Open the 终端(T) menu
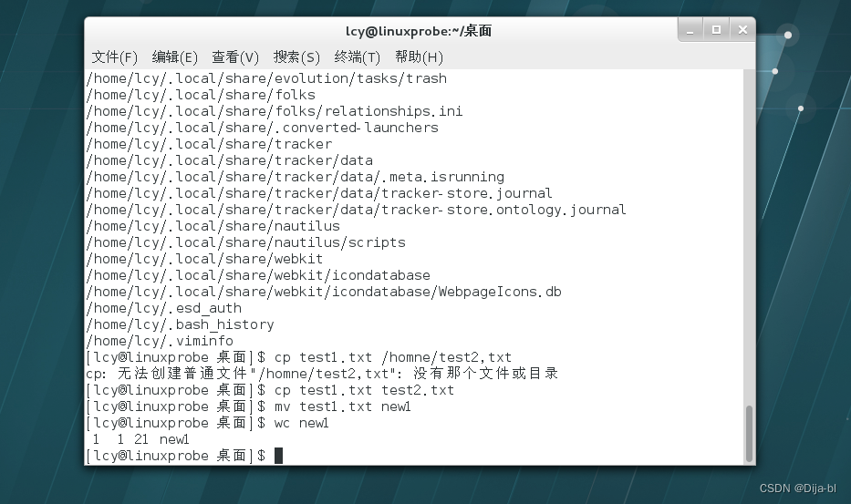Viewport: 851px width, 504px height. click(x=358, y=57)
